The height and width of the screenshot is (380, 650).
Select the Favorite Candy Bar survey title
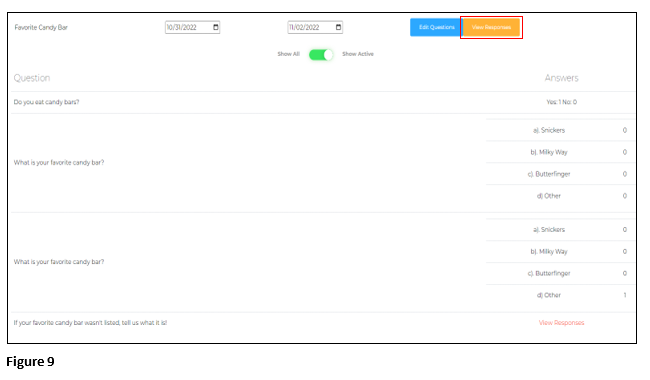click(x=41, y=27)
